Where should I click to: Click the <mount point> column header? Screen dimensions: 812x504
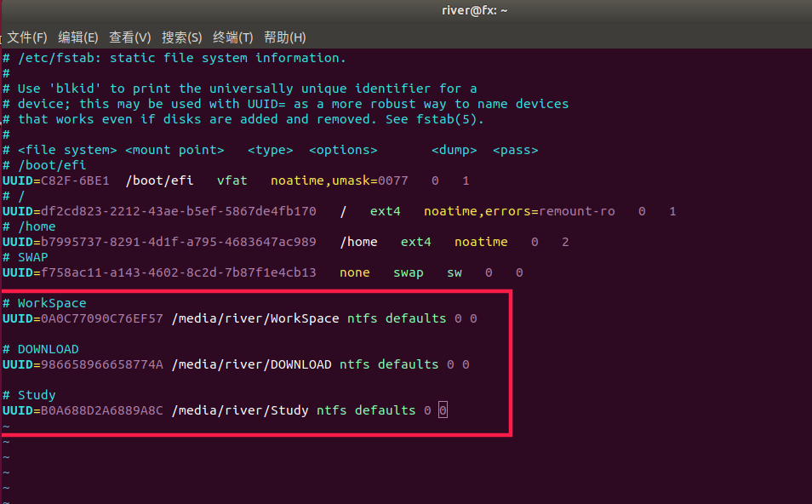(x=175, y=150)
